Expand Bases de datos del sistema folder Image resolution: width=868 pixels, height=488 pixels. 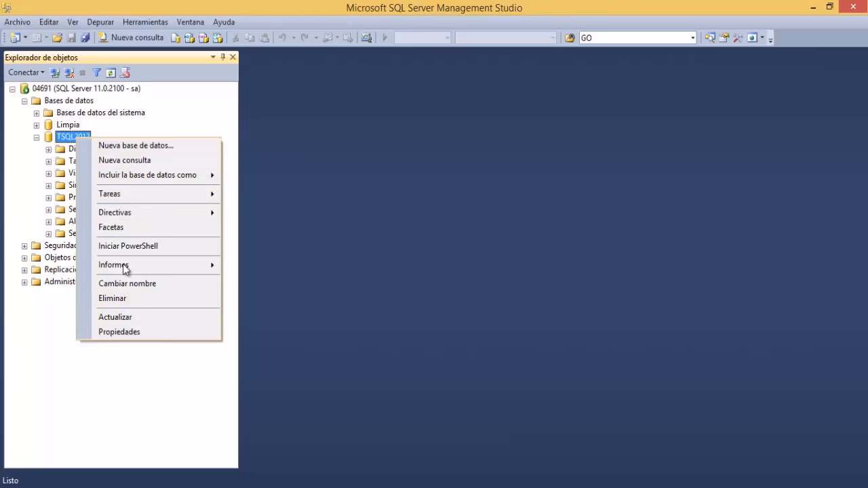pyautogui.click(x=37, y=113)
